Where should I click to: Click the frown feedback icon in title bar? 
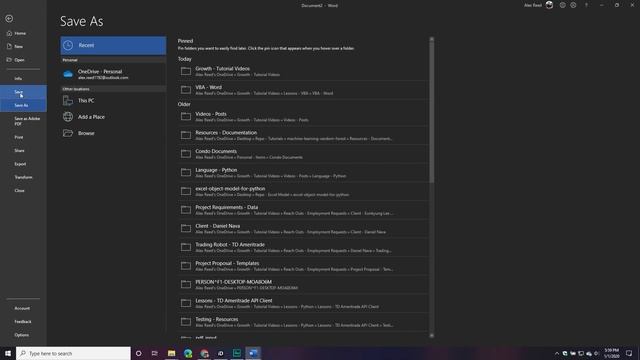tap(573, 5)
